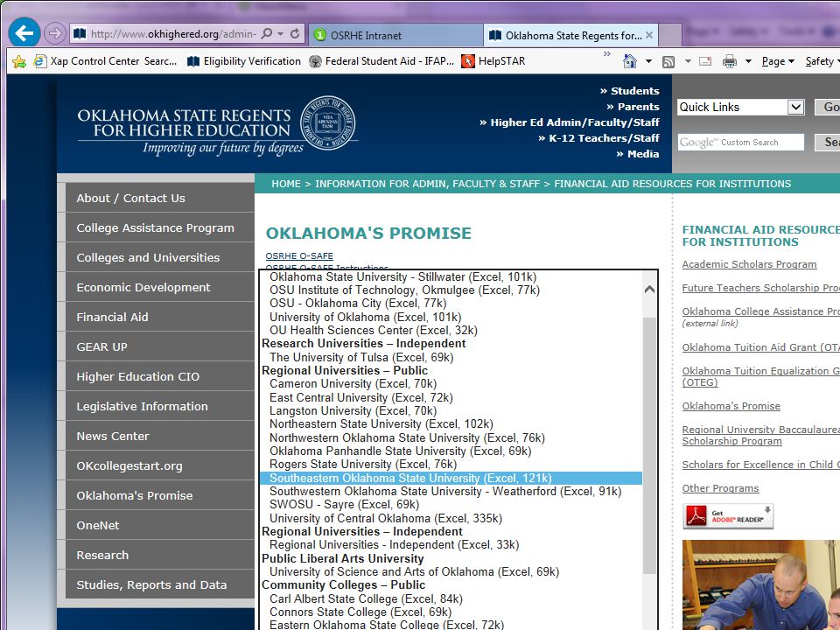Select SWOSU - Sayre option
This screenshot has width=840, height=630.
[x=451, y=505]
